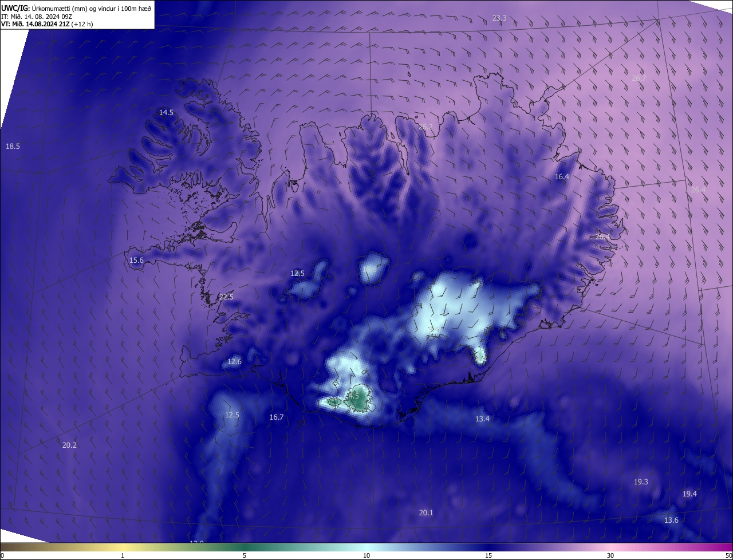
Task: Click the valid time line 'VT: Mið. 14.08.2024 21Z (+12 h)'
Action: (x=47, y=24)
